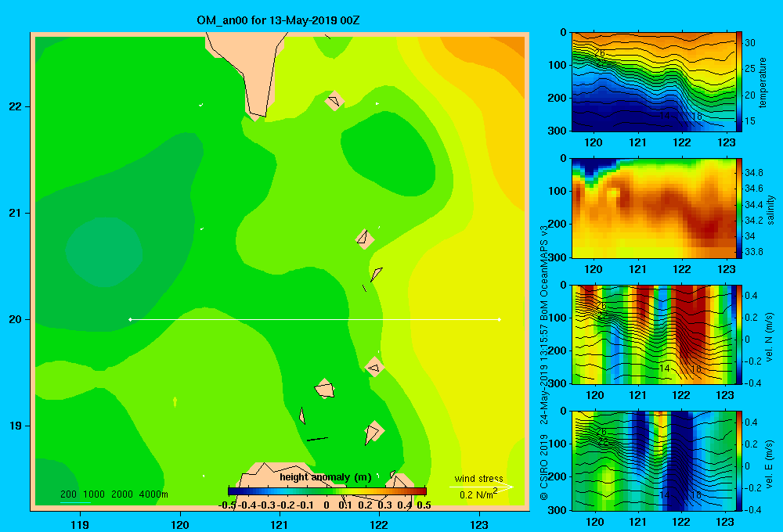Click the vel. E panel color scale
Image resolution: width=783 pixels, height=532 pixels.
739,461
